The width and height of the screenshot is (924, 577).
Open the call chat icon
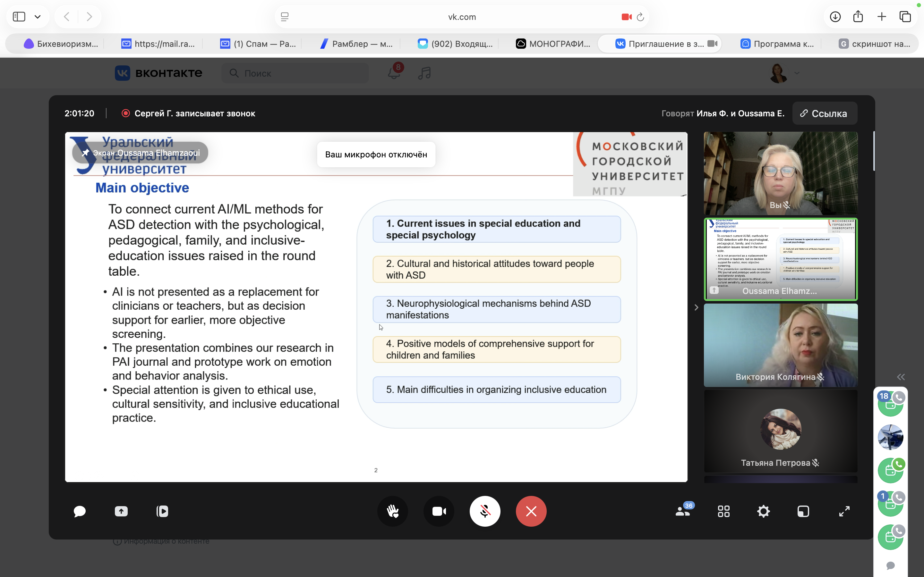tap(80, 511)
